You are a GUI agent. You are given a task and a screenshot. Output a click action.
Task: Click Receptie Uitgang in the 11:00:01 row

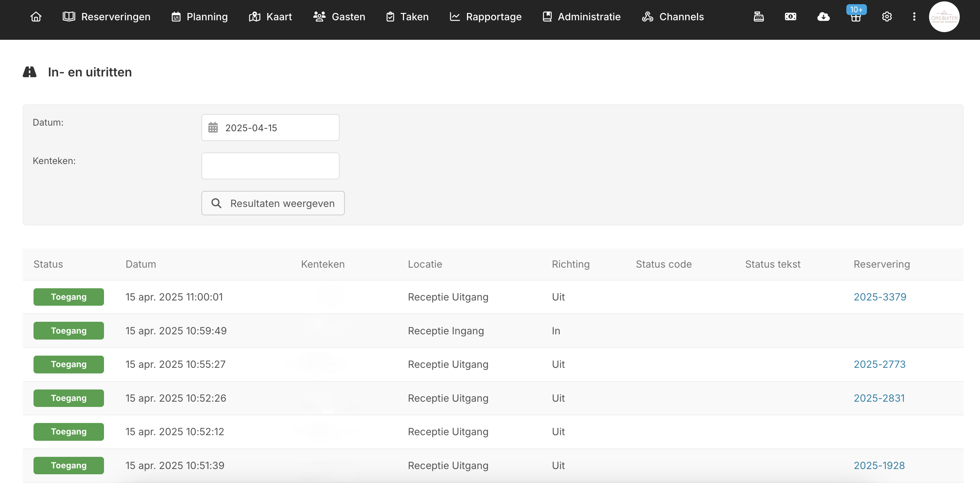[x=448, y=297]
